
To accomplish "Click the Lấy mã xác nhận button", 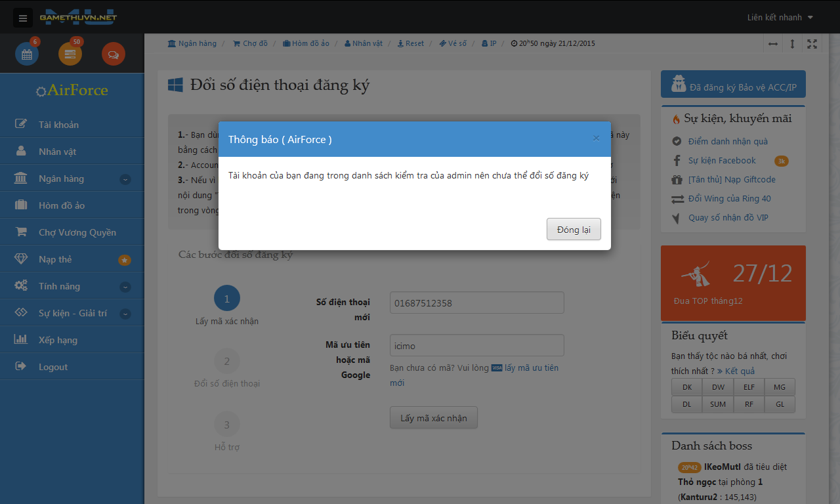I will pos(434,418).
